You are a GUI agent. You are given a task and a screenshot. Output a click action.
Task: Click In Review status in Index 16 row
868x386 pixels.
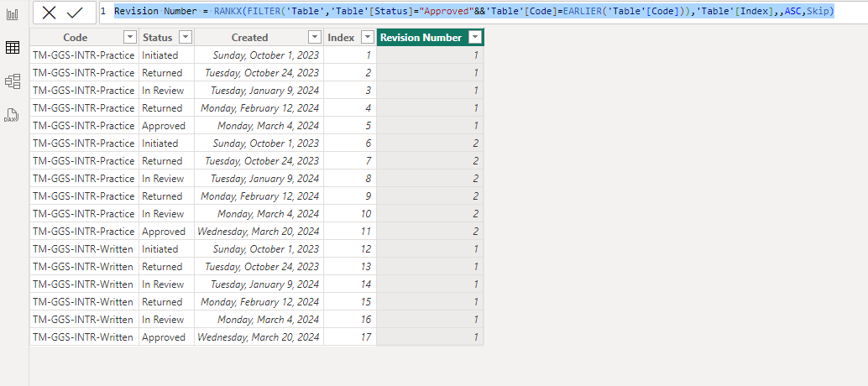[x=166, y=319]
